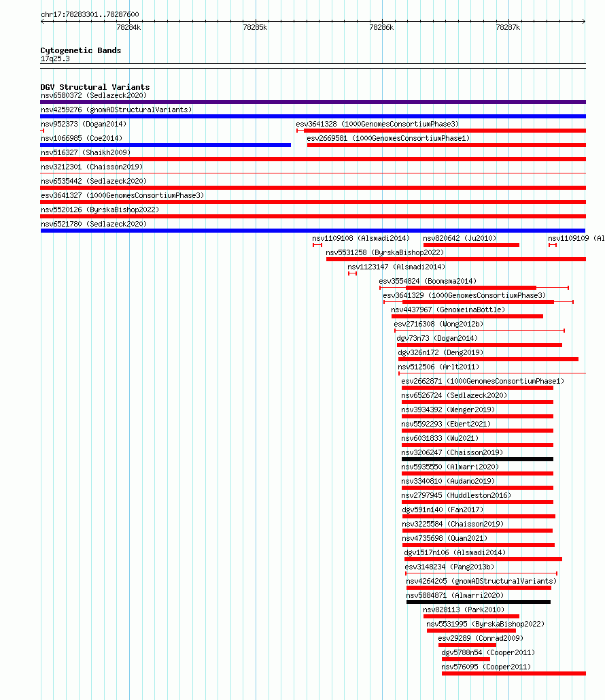Click nsv576095 (Cooper2011) label
Screen dimensions: 605x700
coord(486,667)
